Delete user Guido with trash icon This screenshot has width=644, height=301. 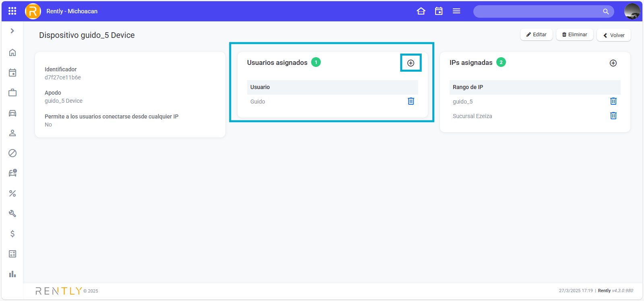(411, 101)
